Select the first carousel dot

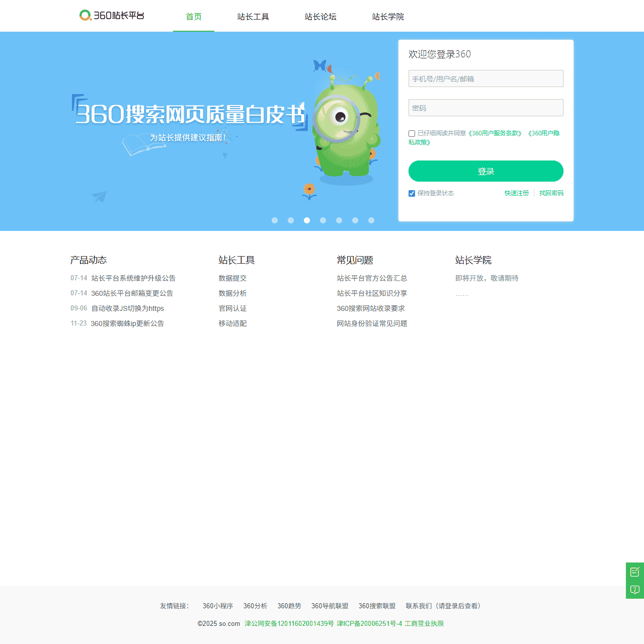275,220
